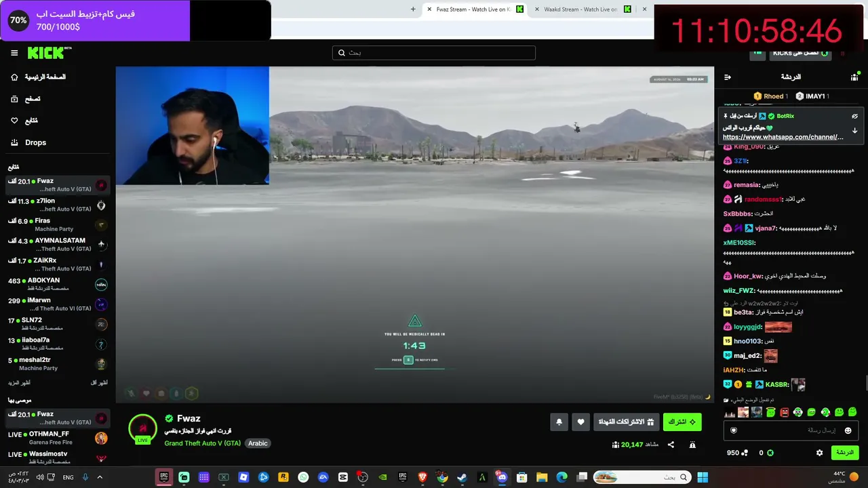The image size is (868, 488).
Task: Open File Explorer from taskbar
Action: coord(542,477)
